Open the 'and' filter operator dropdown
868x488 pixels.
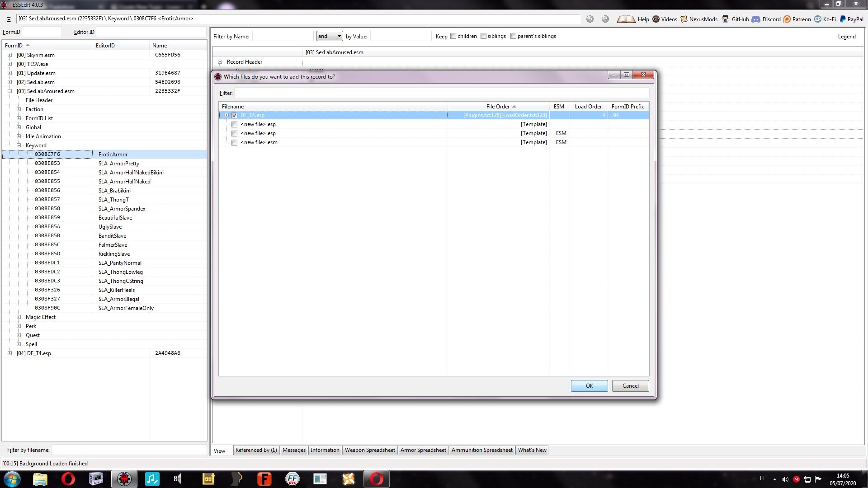click(330, 36)
